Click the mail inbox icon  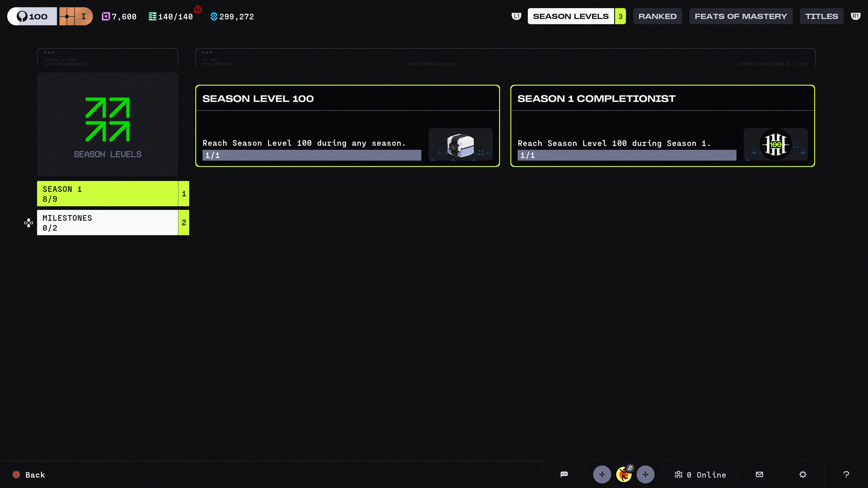coord(759,474)
